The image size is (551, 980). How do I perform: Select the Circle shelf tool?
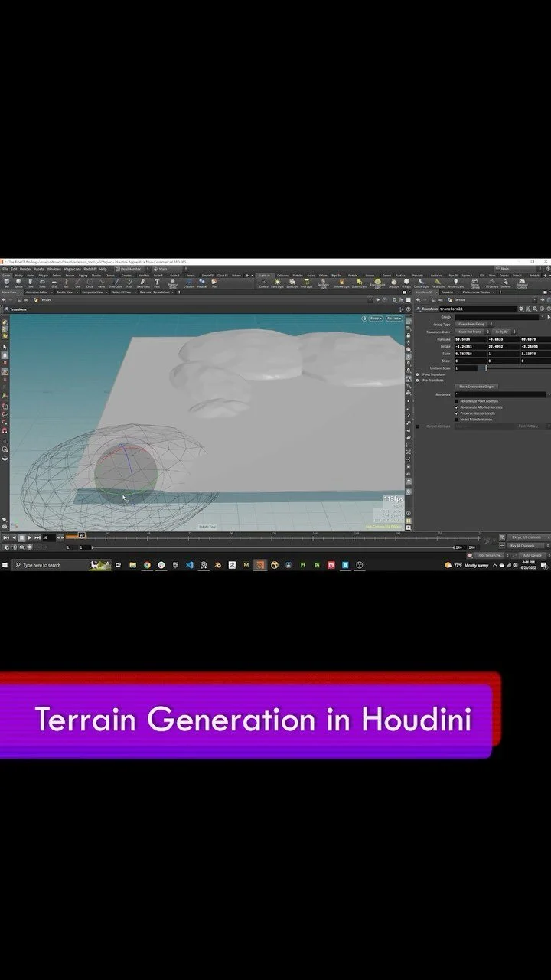coord(90,283)
